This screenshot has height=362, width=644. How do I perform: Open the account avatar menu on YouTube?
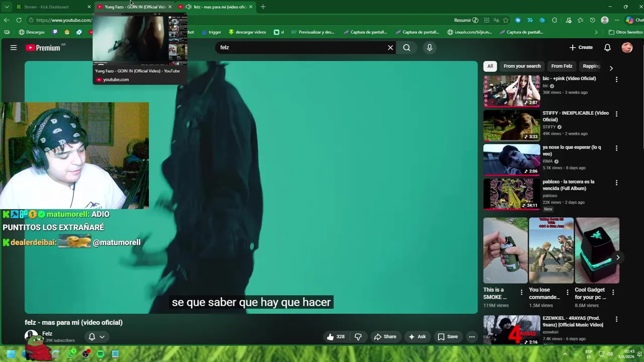tap(627, 48)
